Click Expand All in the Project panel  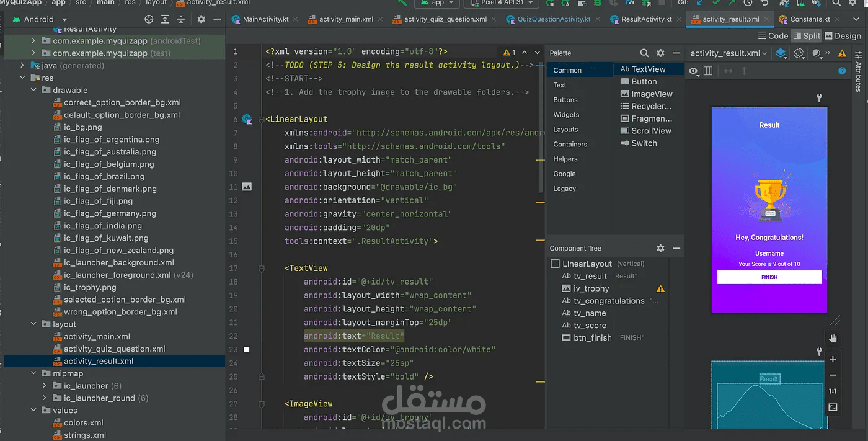(x=166, y=19)
